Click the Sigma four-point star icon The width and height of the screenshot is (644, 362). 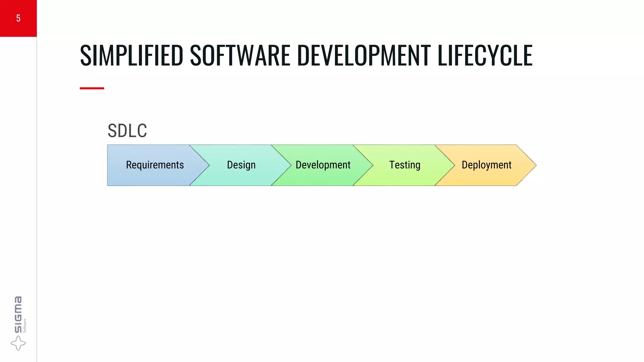[18, 343]
